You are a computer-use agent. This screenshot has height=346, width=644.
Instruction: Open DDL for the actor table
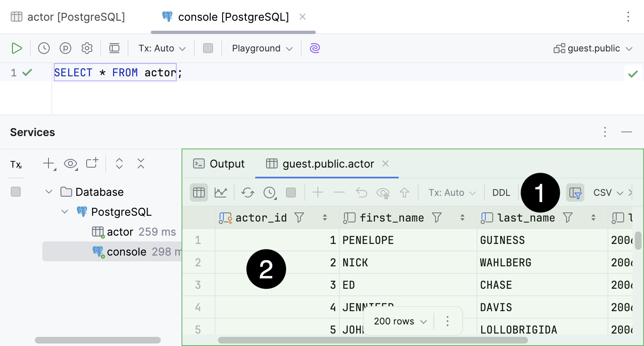[x=501, y=192]
